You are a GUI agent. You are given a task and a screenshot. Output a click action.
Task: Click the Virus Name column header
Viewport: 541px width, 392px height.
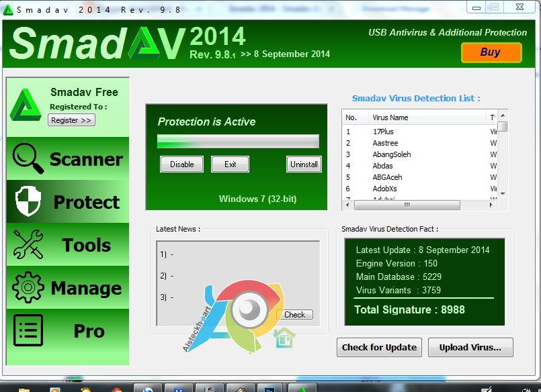(427, 117)
